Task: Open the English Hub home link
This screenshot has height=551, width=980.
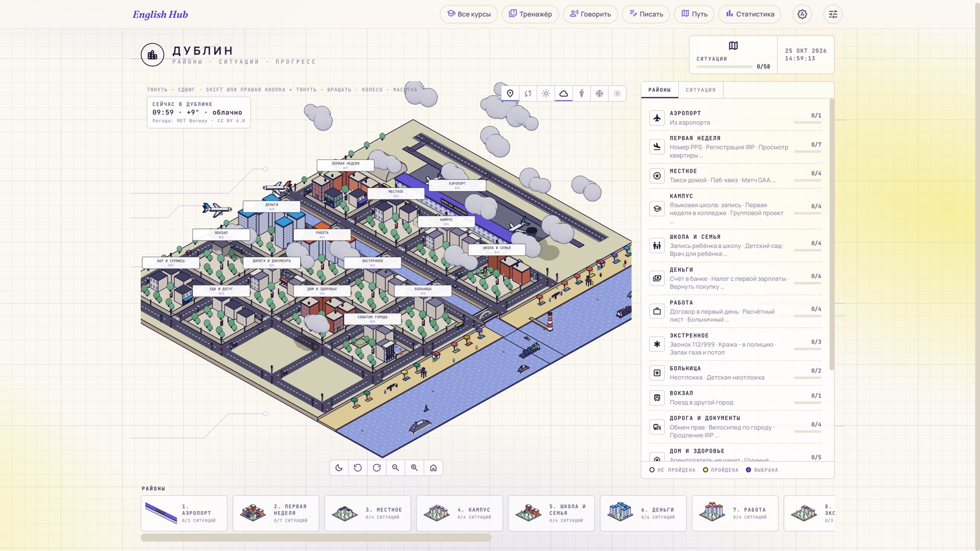Action: click(160, 15)
